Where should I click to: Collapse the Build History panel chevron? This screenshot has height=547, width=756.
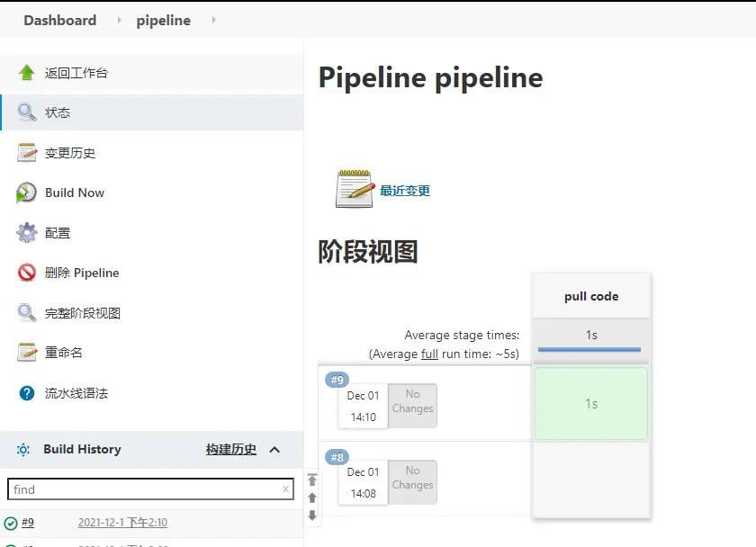[275, 450]
